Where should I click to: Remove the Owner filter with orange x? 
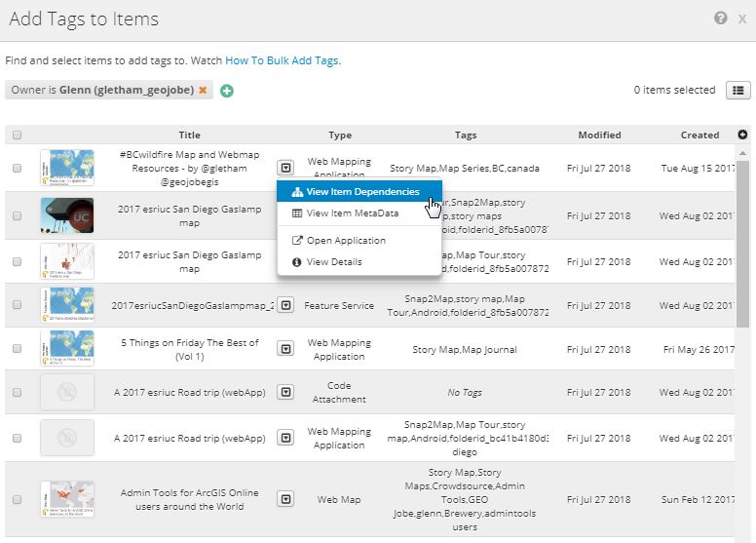pyautogui.click(x=203, y=91)
